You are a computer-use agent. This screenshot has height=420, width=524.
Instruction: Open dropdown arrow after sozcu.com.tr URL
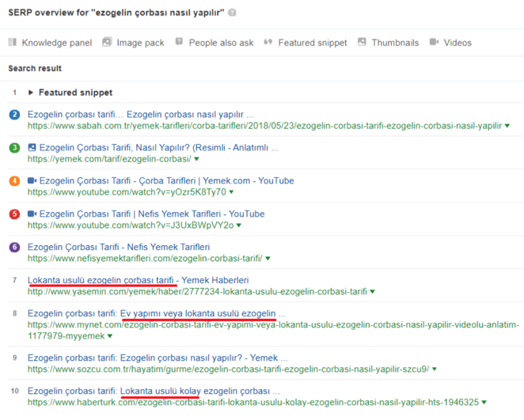435,369
